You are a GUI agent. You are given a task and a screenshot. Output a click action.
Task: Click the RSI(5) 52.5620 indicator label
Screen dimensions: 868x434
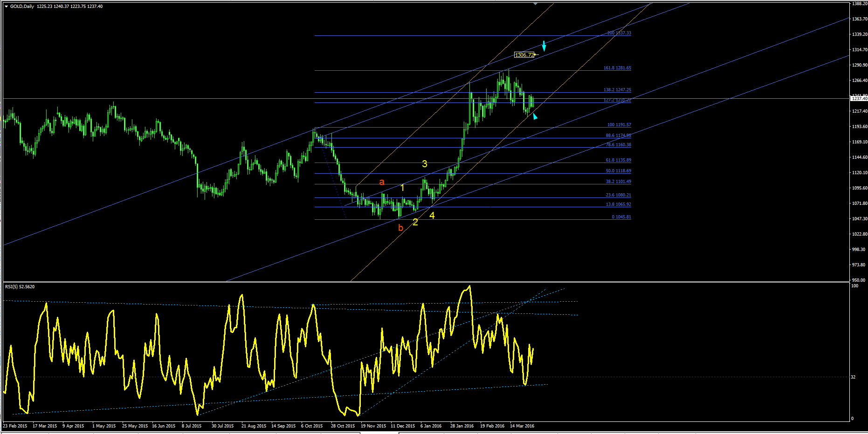(20, 287)
